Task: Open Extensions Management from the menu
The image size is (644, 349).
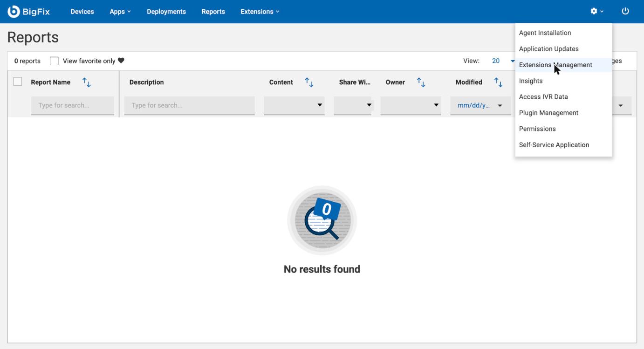Action: click(x=563, y=65)
